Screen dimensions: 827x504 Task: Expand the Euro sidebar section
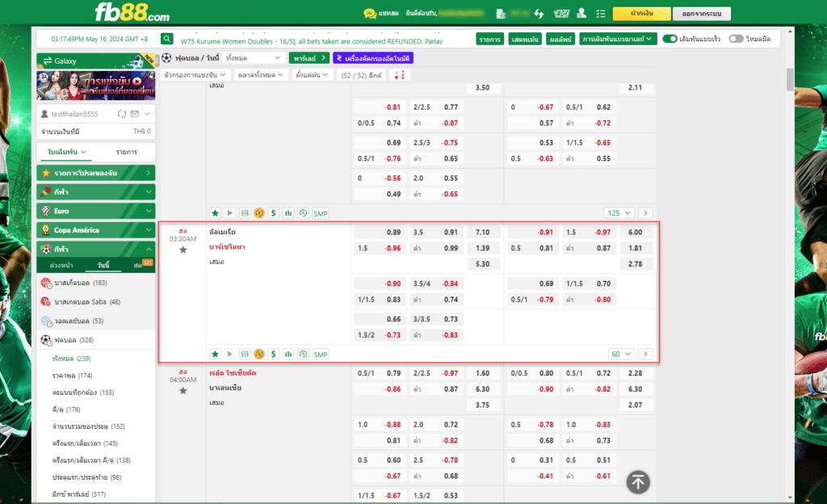click(x=96, y=211)
